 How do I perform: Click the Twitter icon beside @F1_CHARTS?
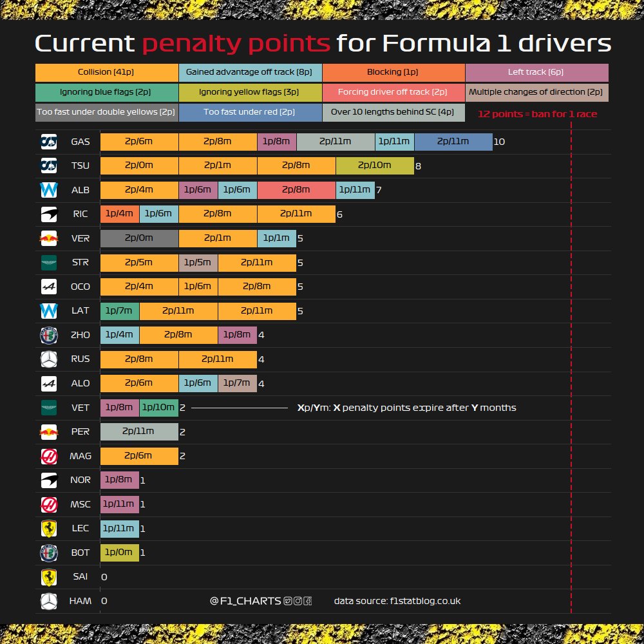288,601
